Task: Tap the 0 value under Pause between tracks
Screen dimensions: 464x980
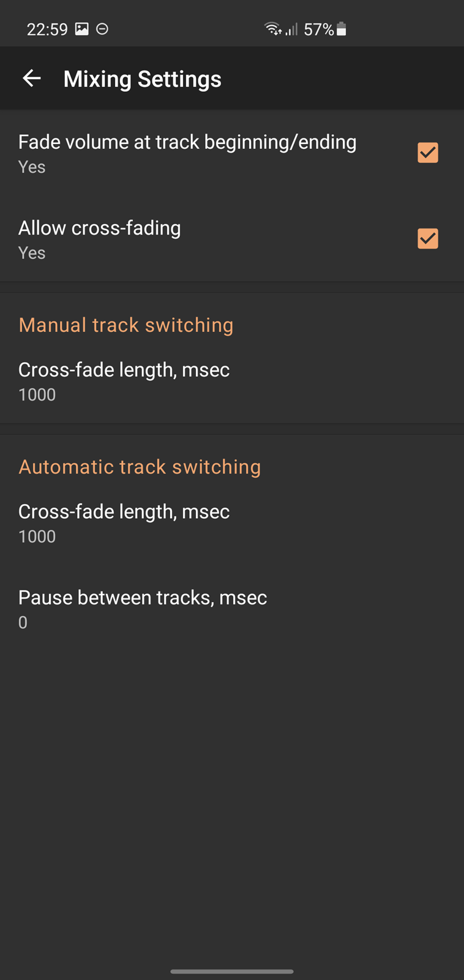Action: coord(23,622)
